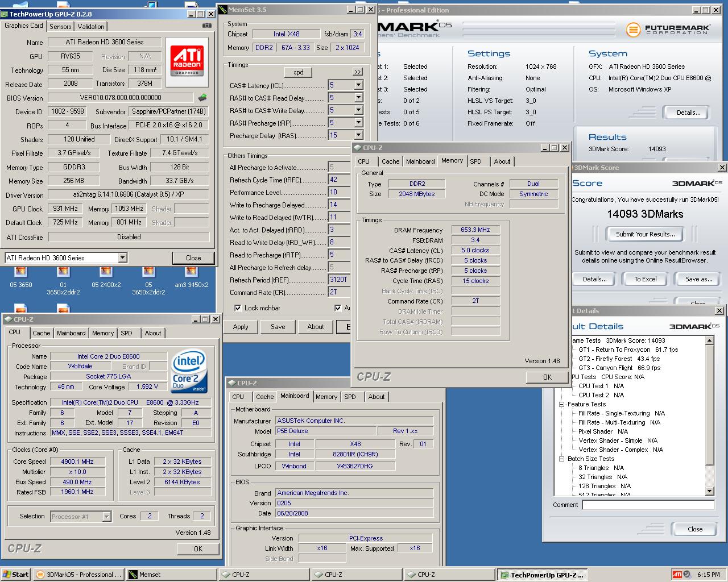
Task: Click the Comment input field in Result Details
Action: click(648, 505)
